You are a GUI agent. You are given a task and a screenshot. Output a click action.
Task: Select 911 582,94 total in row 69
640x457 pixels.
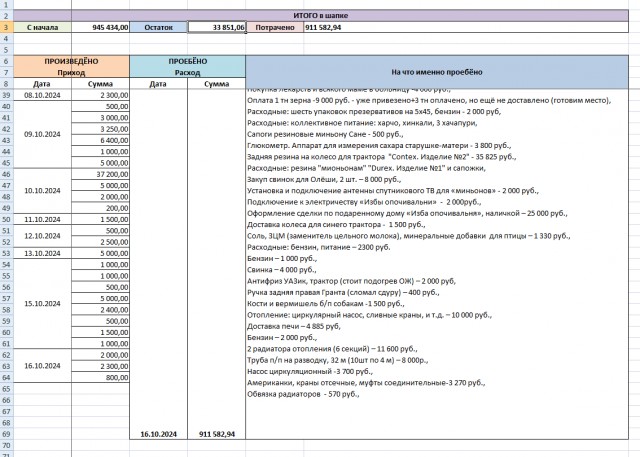[x=217, y=434]
